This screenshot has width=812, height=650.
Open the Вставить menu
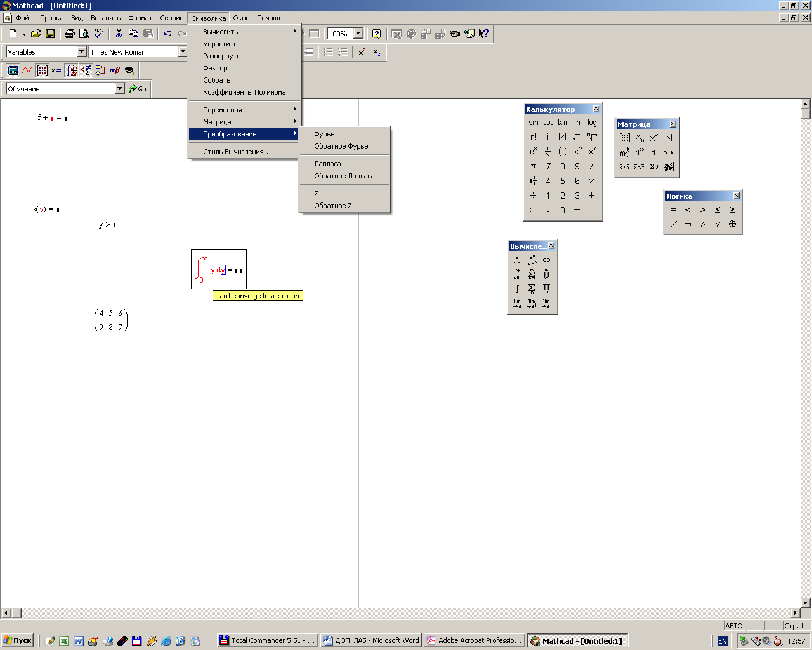pyautogui.click(x=105, y=18)
